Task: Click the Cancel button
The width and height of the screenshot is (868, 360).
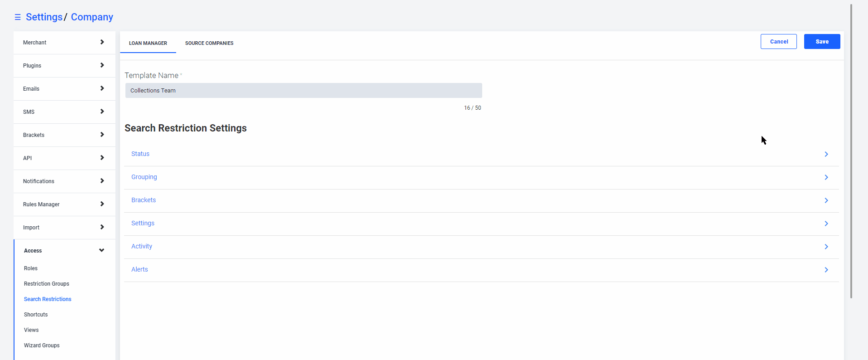Action: (779, 41)
